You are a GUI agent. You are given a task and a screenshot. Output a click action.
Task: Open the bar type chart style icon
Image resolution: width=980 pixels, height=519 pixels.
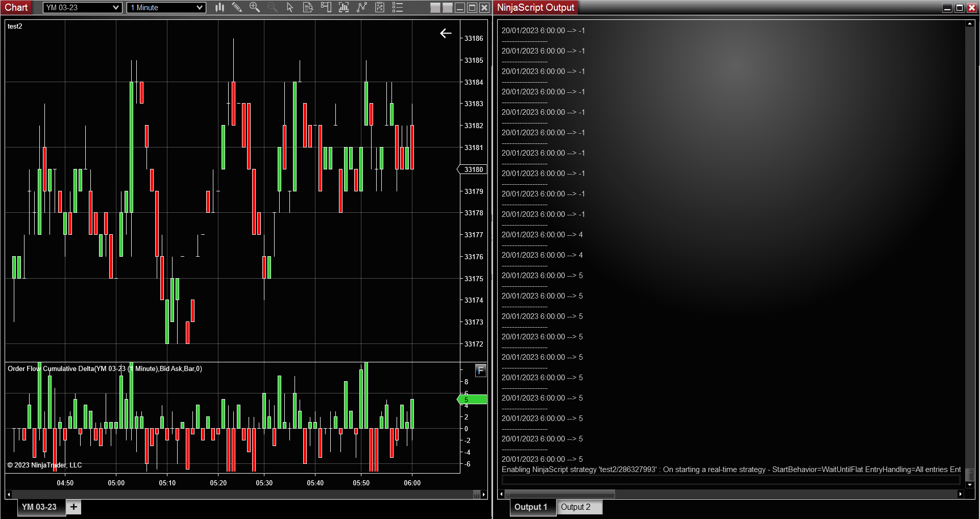pyautogui.click(x=219, y=7)
